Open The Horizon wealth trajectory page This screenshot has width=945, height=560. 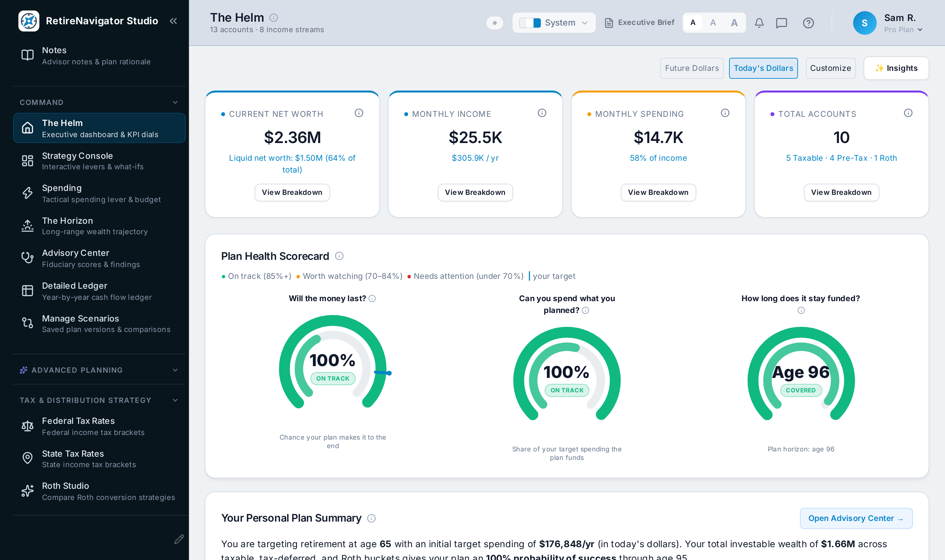pos(99,226)
